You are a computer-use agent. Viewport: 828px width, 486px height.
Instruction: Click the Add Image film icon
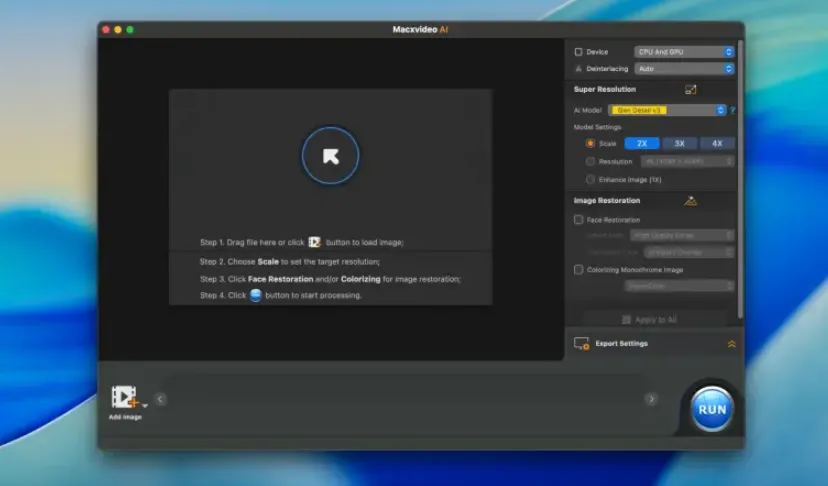(124, 397)
